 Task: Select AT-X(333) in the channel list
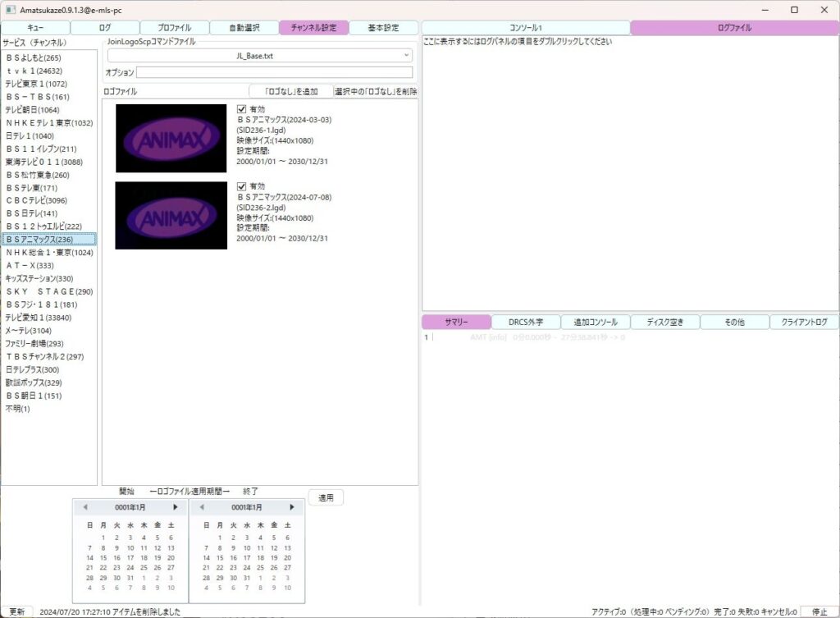30,266
